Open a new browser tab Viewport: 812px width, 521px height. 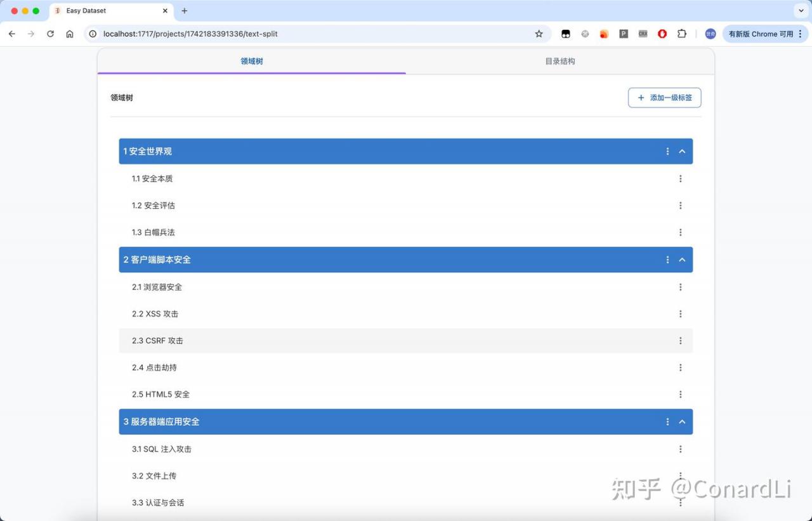point(185,11)
